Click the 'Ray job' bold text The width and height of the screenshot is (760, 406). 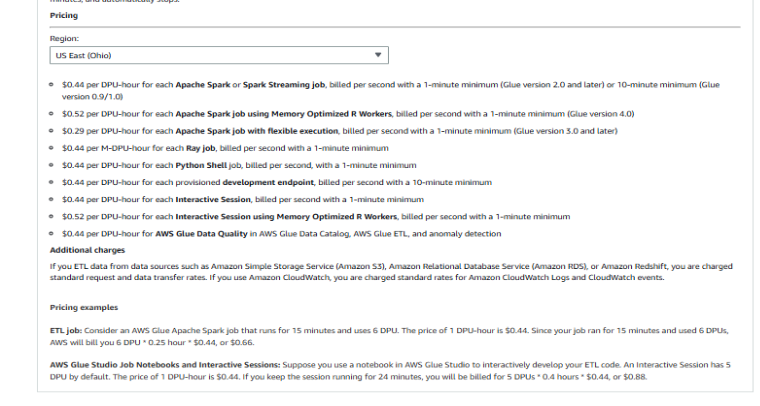coord(200,148)
